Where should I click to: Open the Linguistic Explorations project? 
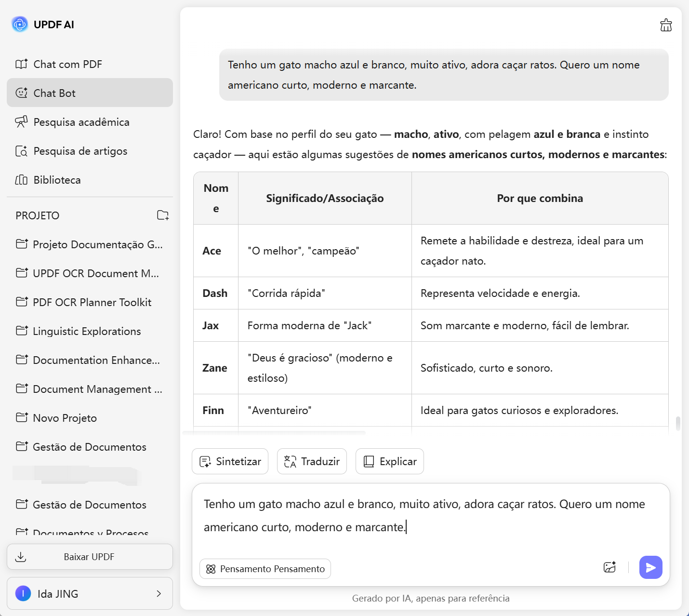coord(87,331)
